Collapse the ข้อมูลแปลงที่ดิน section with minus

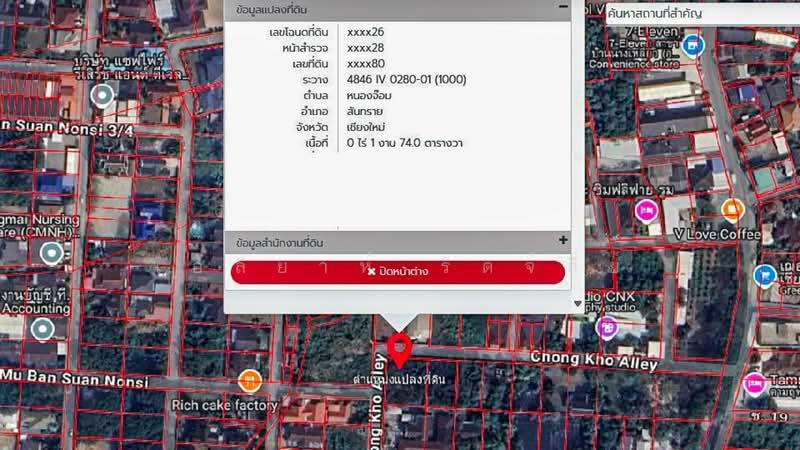click(563, 8)
